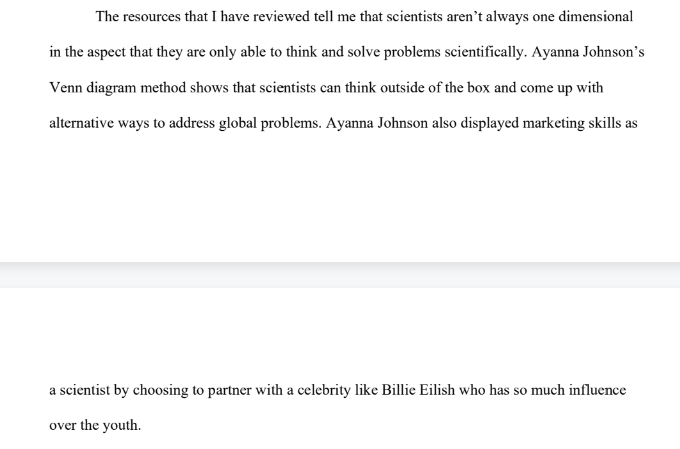Place cursor on the word "influence"
The width and height of the screenshot is (680, 449).
(594, 390)
